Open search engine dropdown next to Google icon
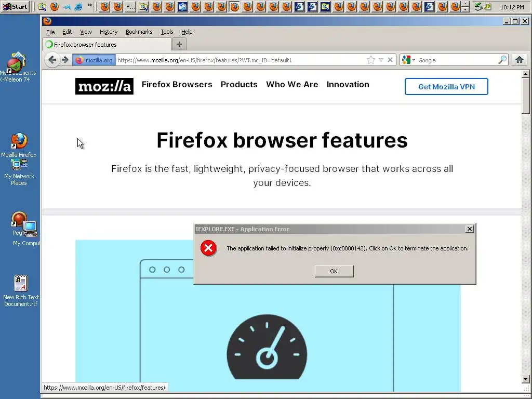This screenshot has height=399, width=532. [414, 60]
